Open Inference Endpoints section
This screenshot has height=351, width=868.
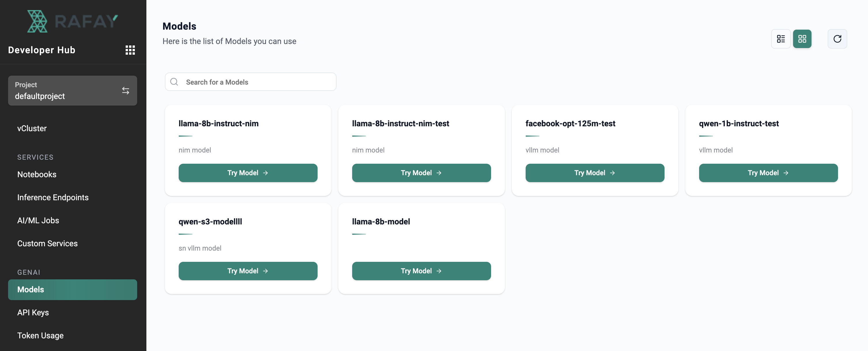pyautogui.click(x=53, y=198)
